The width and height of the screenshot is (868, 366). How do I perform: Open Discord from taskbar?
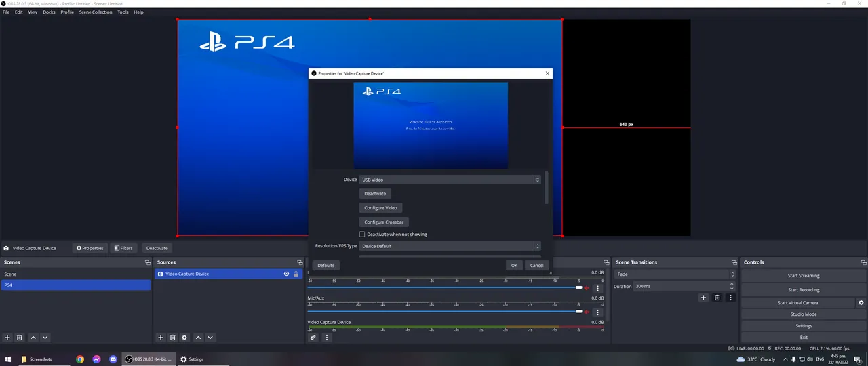pyautogui.click(x=113, y=359)
